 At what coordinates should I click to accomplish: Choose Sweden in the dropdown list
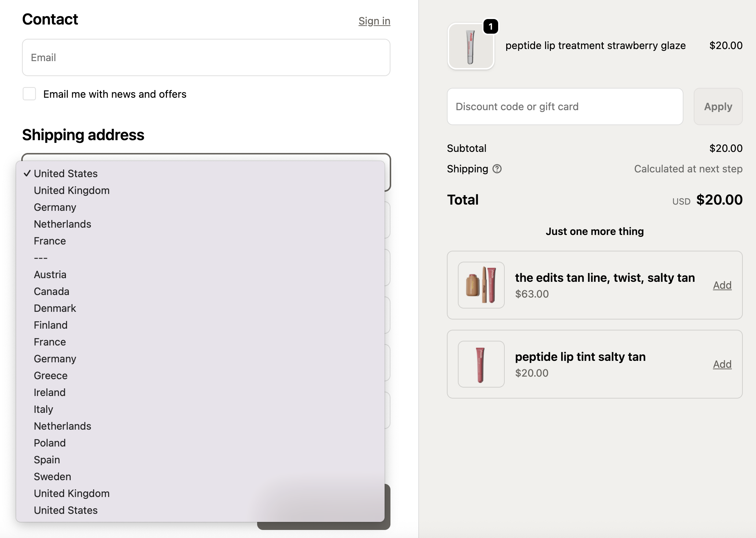[x=52, y=477]
